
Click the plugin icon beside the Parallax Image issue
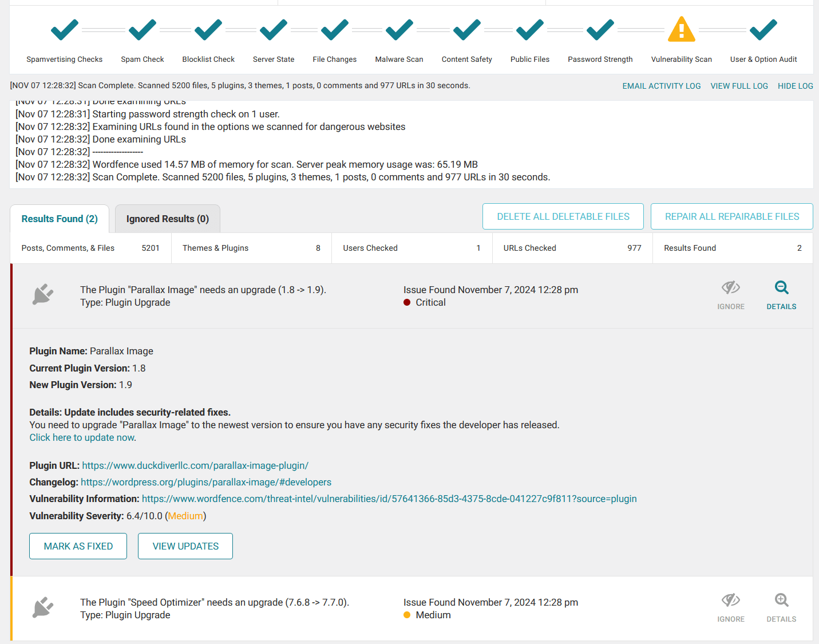click(43, 295)
